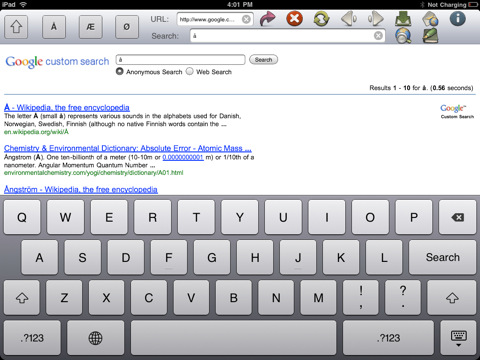This screenshot has height=360, width=480.
Task: Tap the keyboard Search key
Action: click(x=442, y=257)
